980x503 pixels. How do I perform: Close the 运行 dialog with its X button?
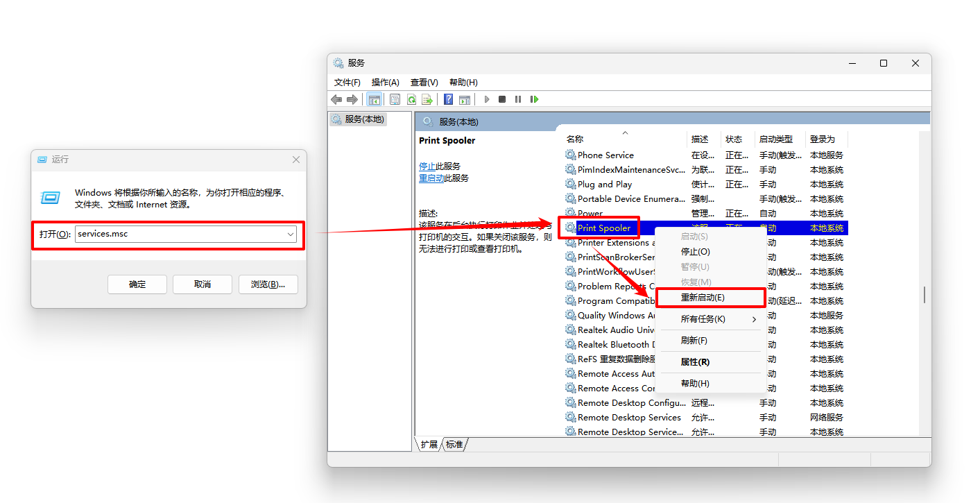point(296,160)
